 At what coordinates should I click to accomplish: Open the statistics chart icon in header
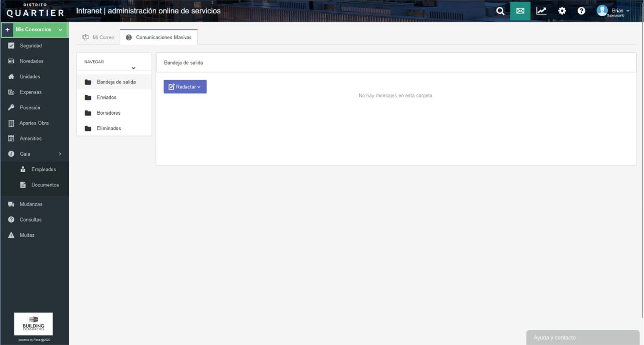point(541,11)
